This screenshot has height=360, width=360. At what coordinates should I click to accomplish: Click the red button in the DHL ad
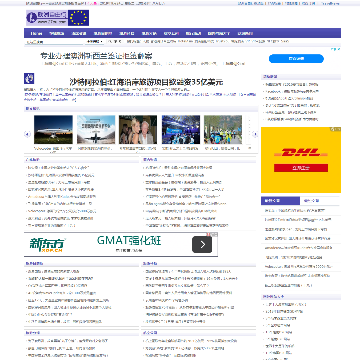(301, 168)
